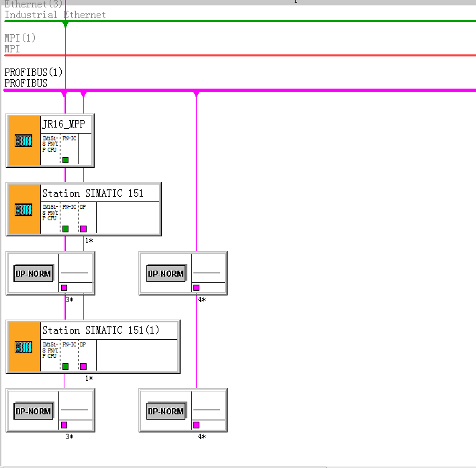476x468 pixels.
Task: Select green PN-IO interface in Station SIMATIC 151(1)
Action: pyautogui.click(x=65, y=367)
